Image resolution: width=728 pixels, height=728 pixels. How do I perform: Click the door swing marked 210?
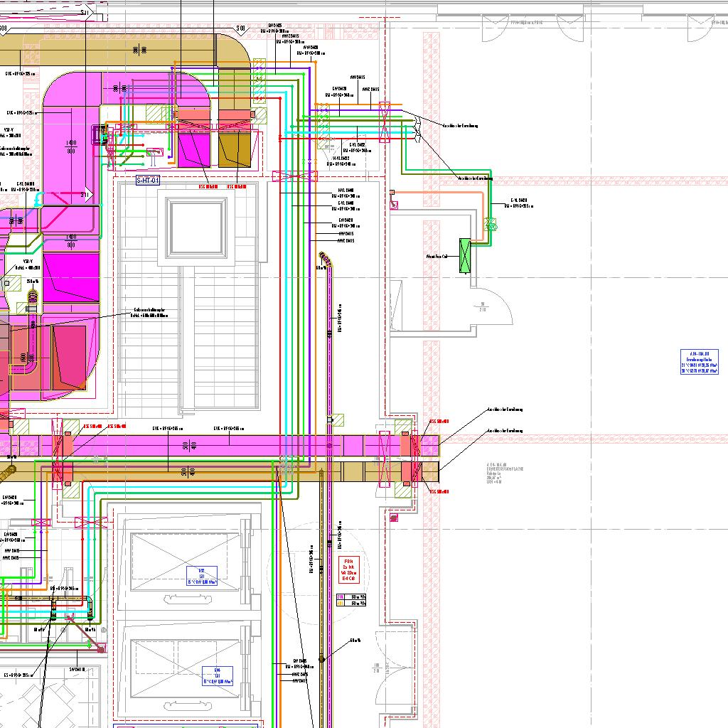[x=491, y=304]
